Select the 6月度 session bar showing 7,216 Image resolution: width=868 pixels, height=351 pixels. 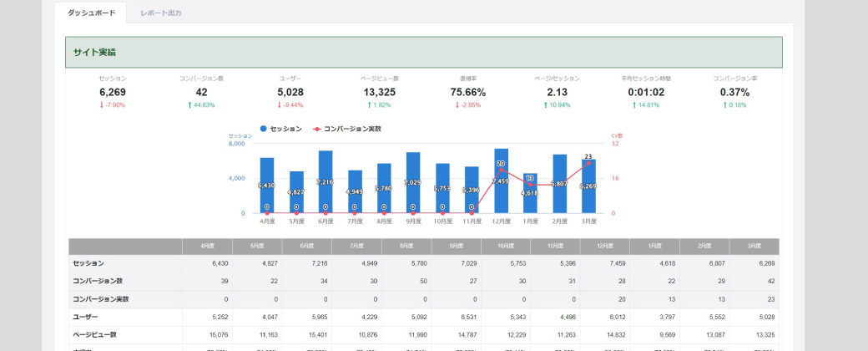(325, 182)
